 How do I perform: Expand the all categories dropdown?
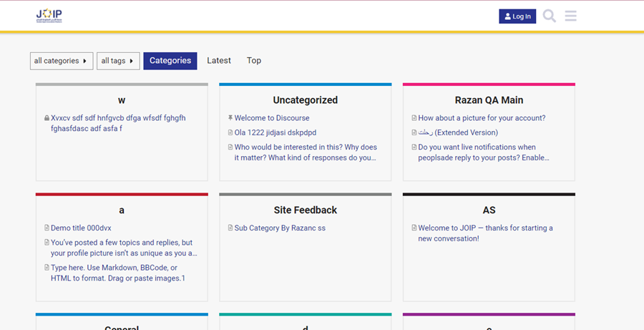click(x=62, y=61)
